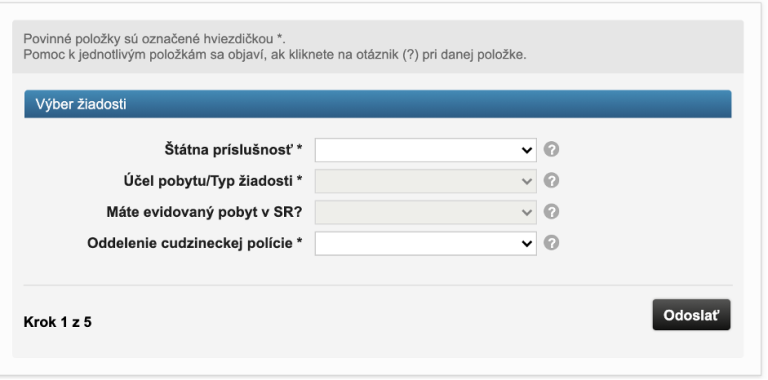The height and width of the screenshot is (380, 768).
Task: Click the Účel pobytu/Typ žiadosti label
Action: pos(213,181)
